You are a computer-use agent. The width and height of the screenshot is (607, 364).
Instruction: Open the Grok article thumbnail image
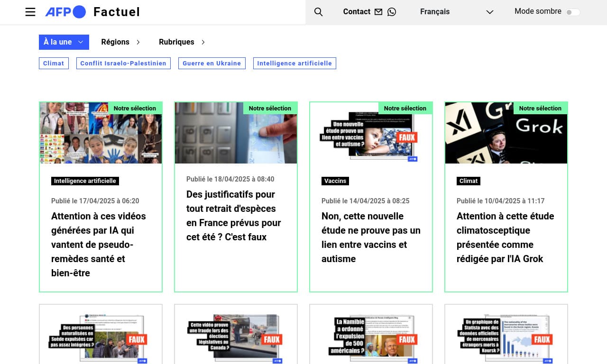[506, 133]
